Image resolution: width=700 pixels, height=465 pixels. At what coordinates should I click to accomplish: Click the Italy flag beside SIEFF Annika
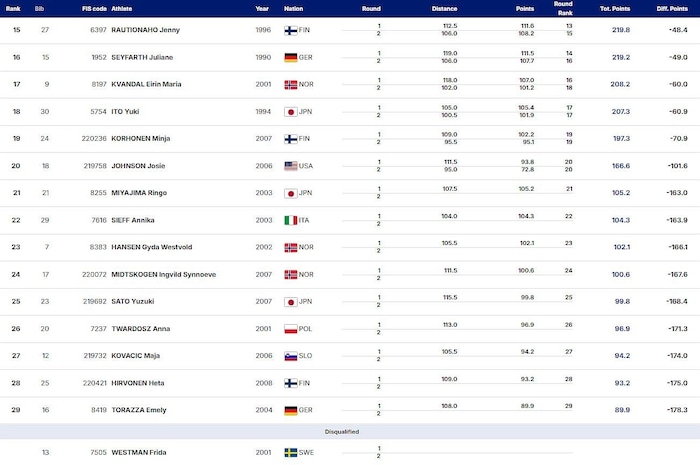[x=291, y=220]
